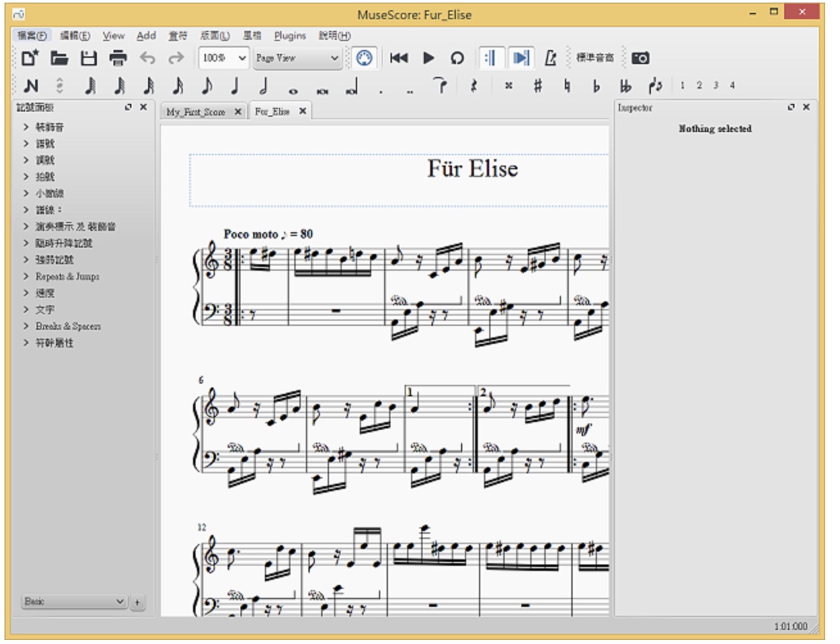Screen dimensions: 840x644
Task: Expand the 強弱記號 palette
Action: (x=55, y=260)
